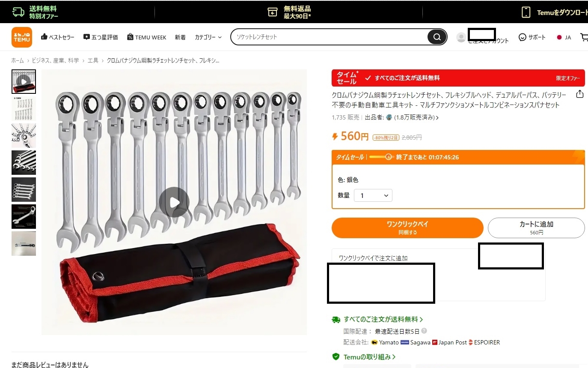This screenshot has height=368, width=588.
Task: Click the タイムセール progress slider
Action: point(381,157)
